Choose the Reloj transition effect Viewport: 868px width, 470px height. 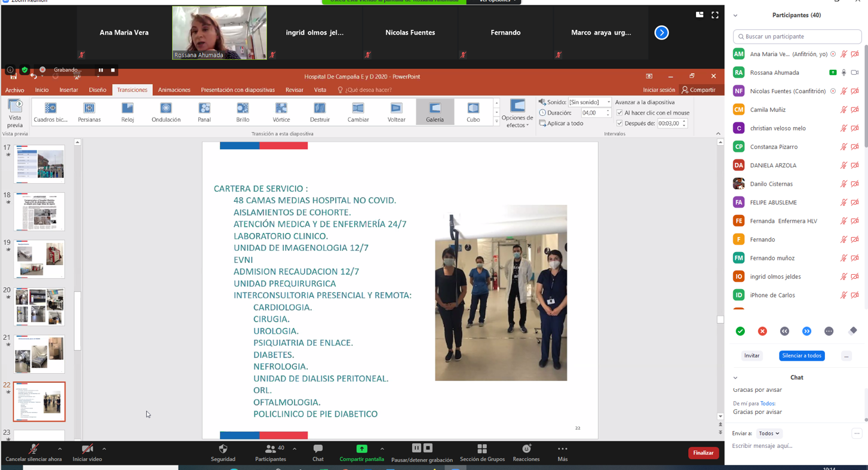(127, 112)
